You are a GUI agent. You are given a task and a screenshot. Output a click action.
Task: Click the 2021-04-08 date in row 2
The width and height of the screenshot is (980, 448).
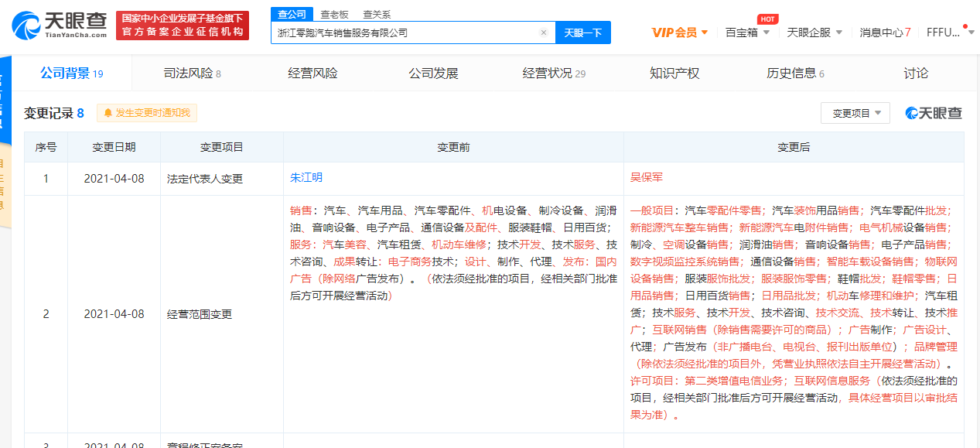click(114, 314)
